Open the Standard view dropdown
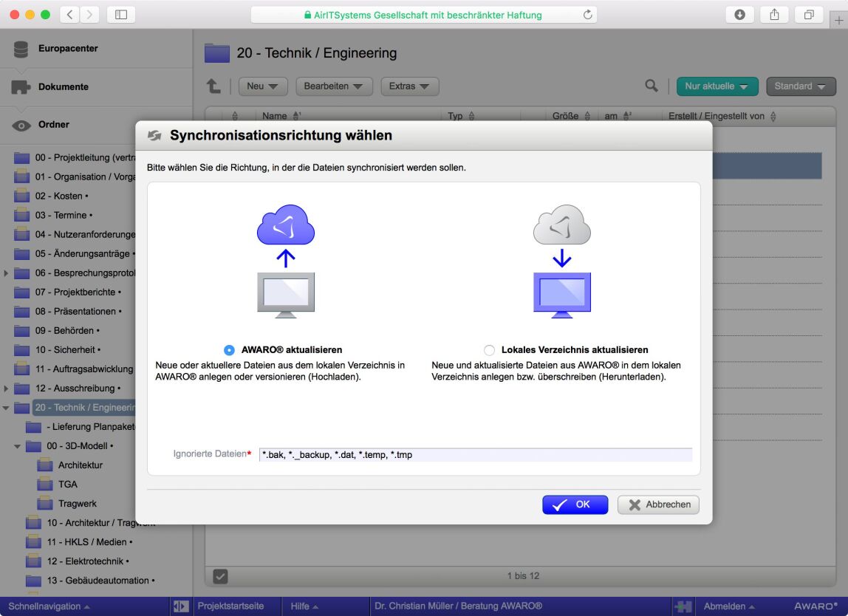The width and height of the screenshot is (848, 616). [801, 86]
